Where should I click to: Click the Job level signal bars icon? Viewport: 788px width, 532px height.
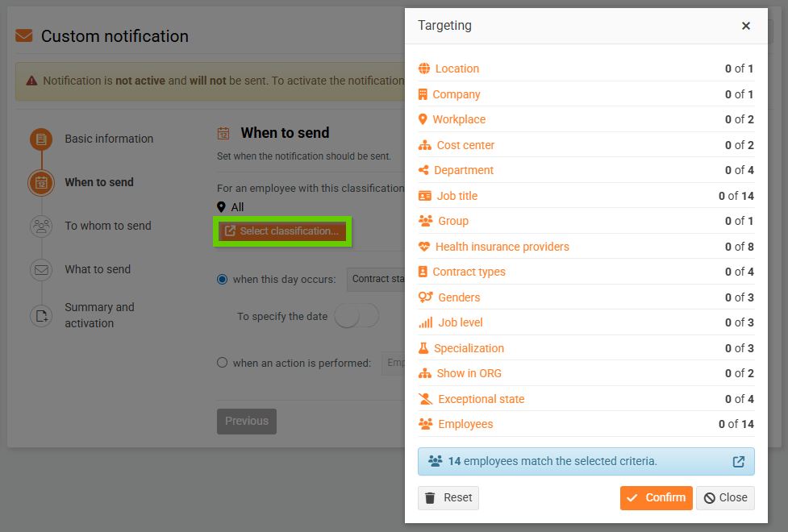click(425, 322)
